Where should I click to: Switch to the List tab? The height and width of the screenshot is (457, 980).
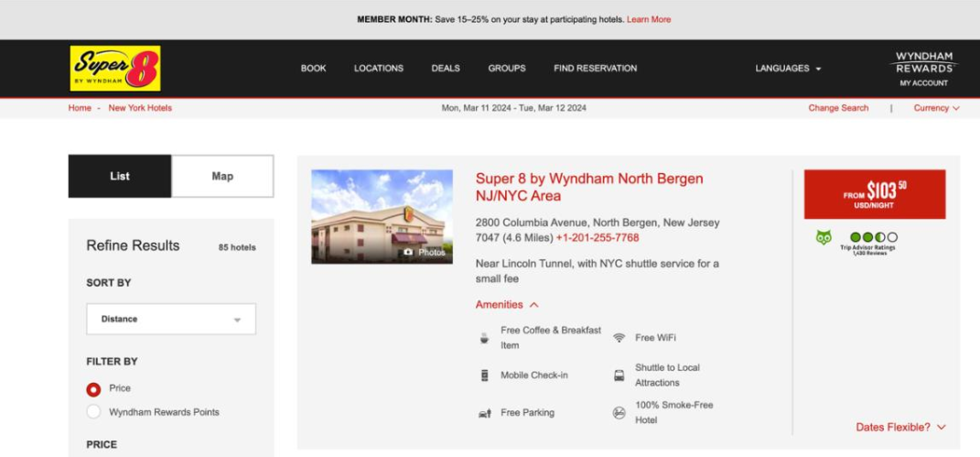tap(120, 177)
